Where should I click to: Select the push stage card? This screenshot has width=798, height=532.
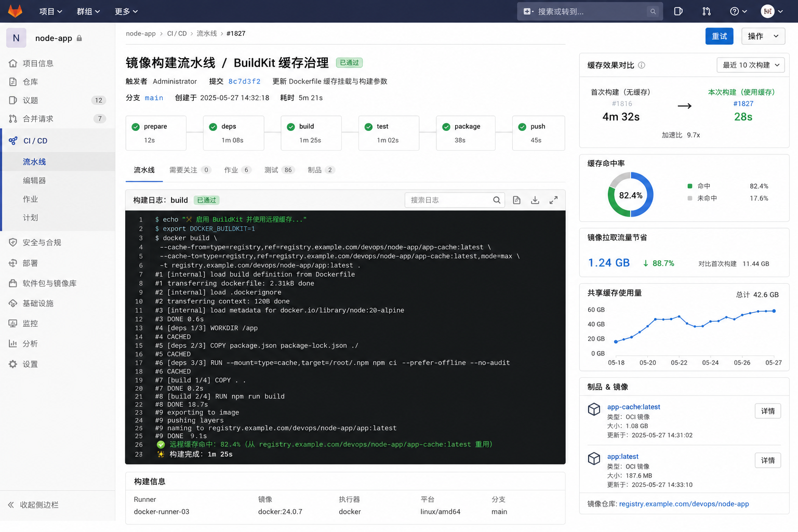[x=538, y=133]
